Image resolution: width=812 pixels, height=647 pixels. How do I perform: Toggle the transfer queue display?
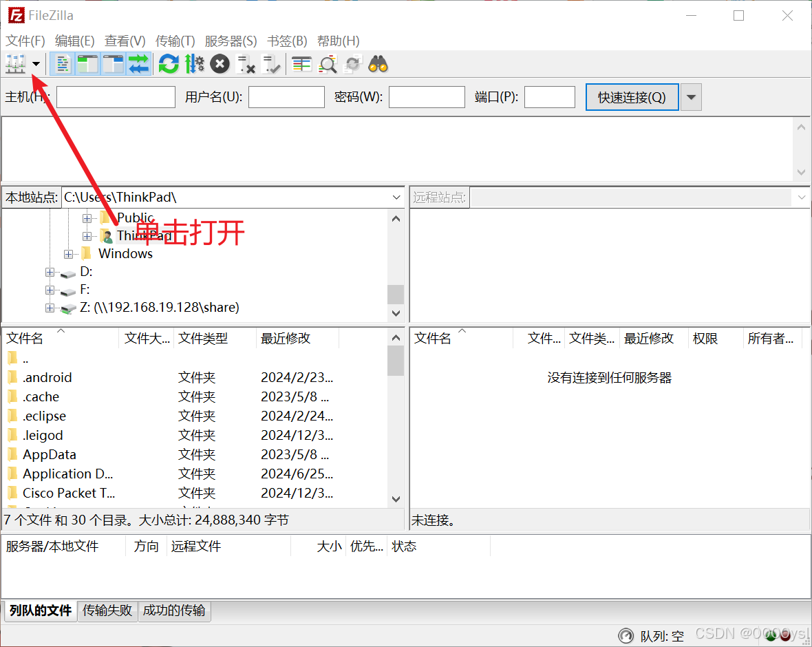tap(138, 64)
